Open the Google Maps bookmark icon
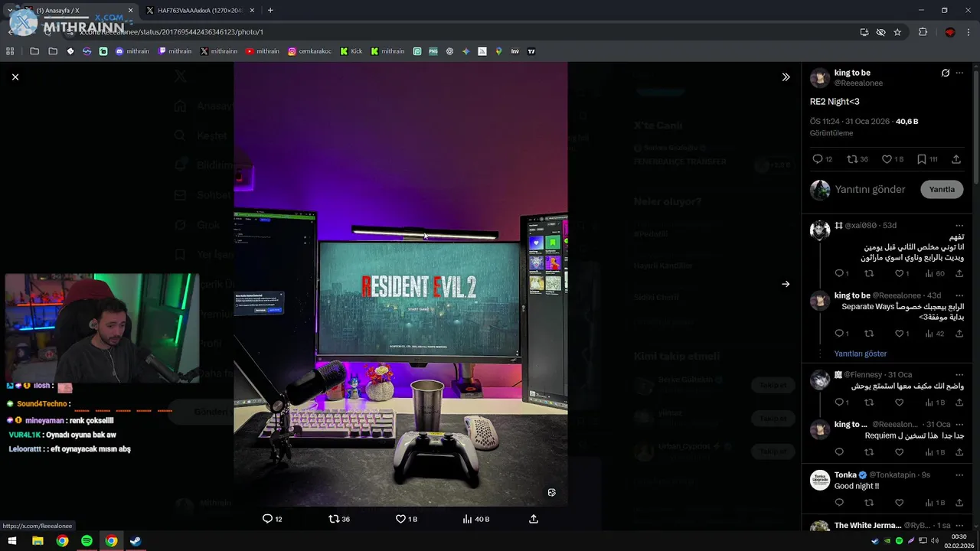 pyautogui.click(x=498, y=51)
